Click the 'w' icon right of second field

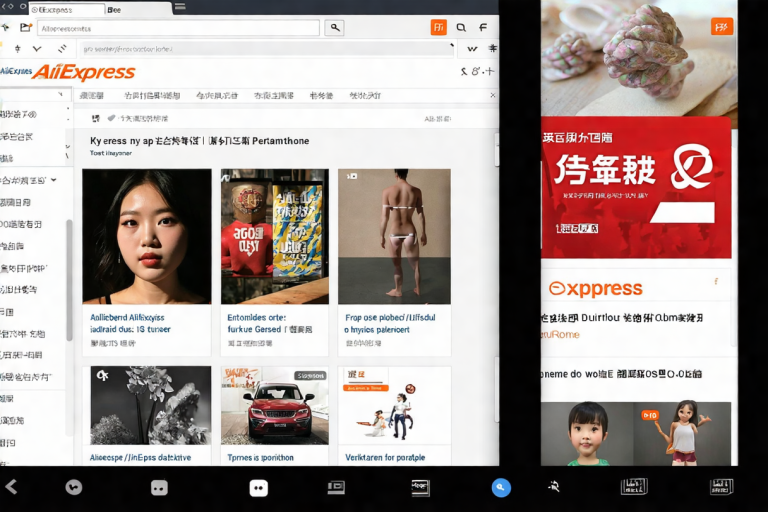472,49
